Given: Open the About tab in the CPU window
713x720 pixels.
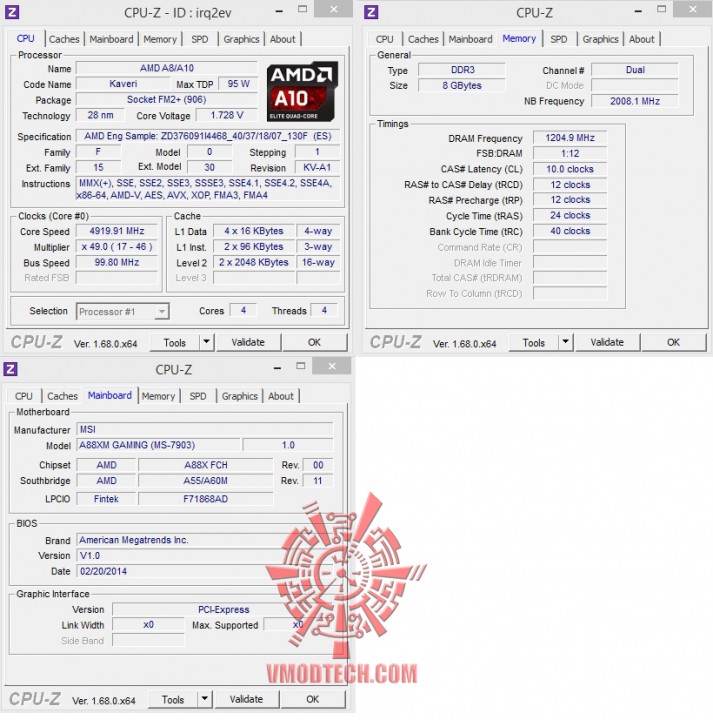Looking at the screenshot, I should point(282,39).
